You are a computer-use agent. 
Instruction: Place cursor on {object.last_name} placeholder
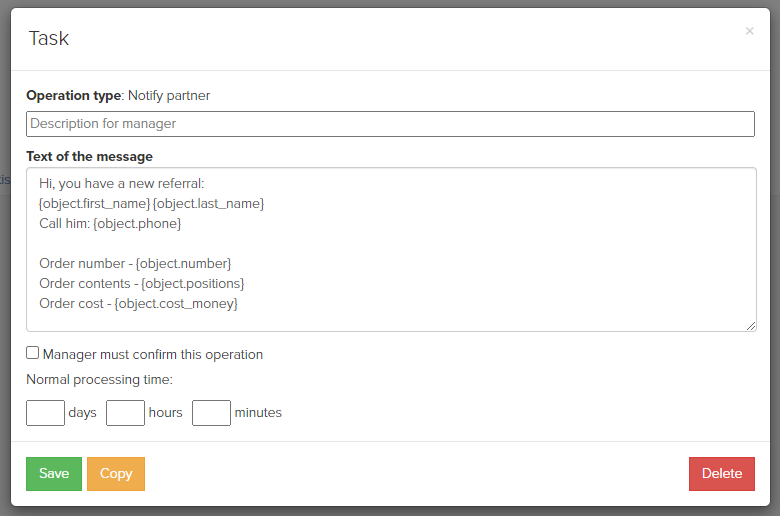click(208, 204)
